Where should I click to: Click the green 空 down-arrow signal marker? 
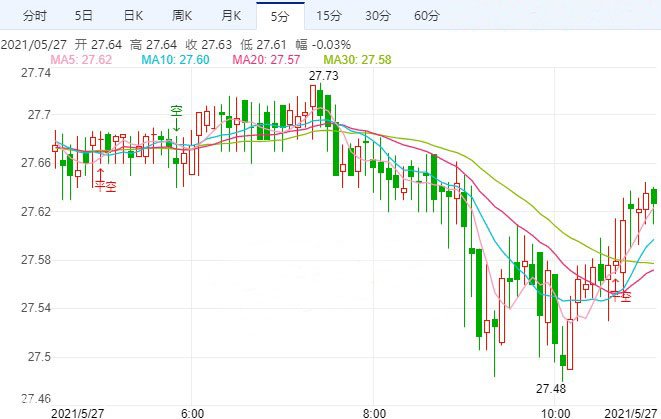[175, 114]
